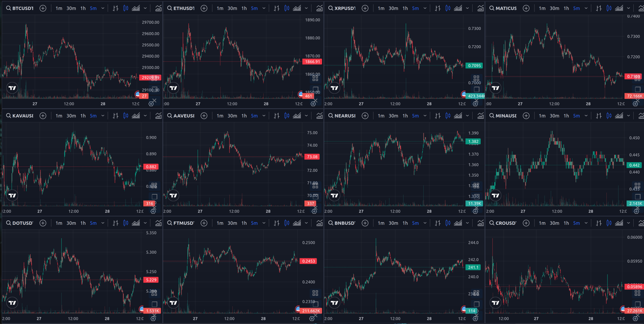Image resolution: width=644 pixels, height=324 pixels.
Task: Switch MATICUSDT chart to 1m interval
Action: point(542,8)
